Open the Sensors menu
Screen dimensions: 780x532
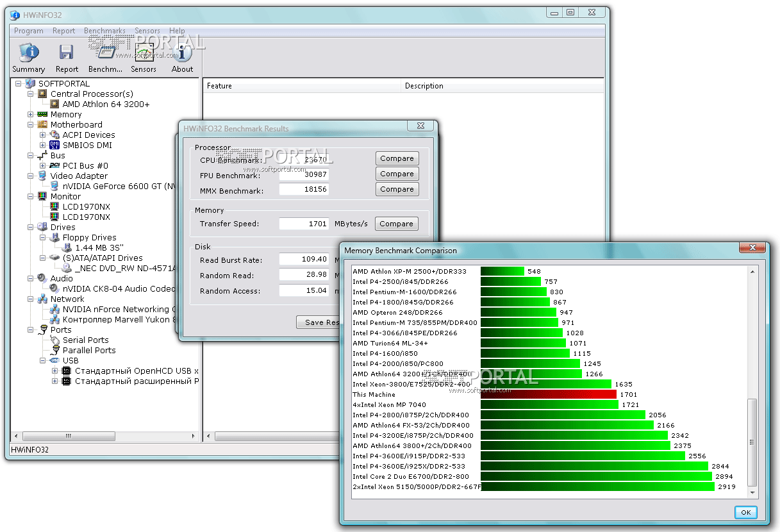147,31
